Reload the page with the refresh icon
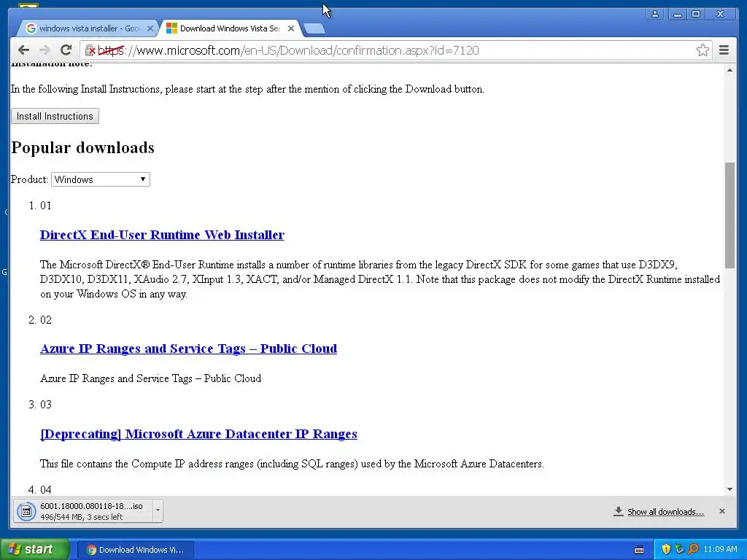Screen dimensions: 747x560 click(x=66, y=50)
